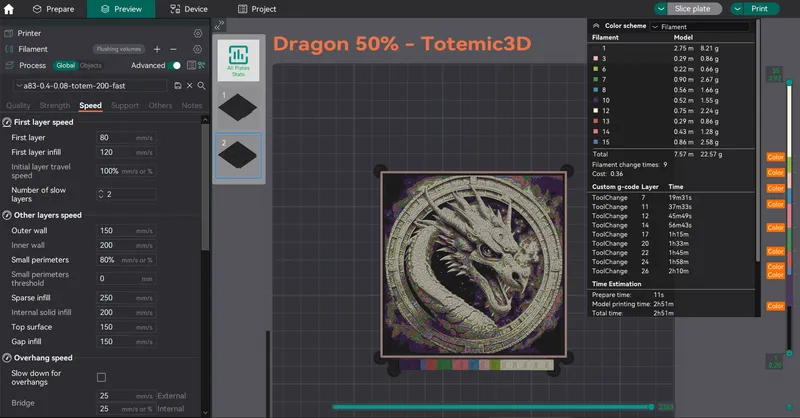800x418 pixels.
Task: Click the Inner wall speed field
Action: pyautogui.click(x=126, y=245)
